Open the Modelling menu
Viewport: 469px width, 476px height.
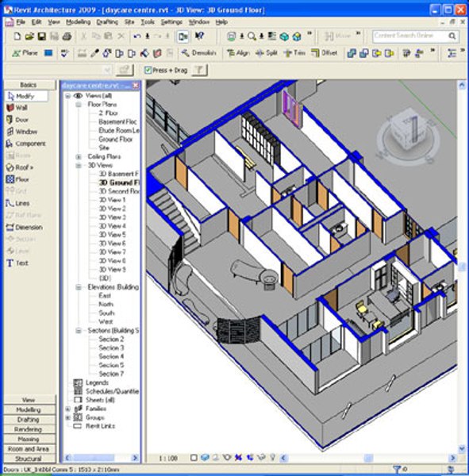(78, 22)
